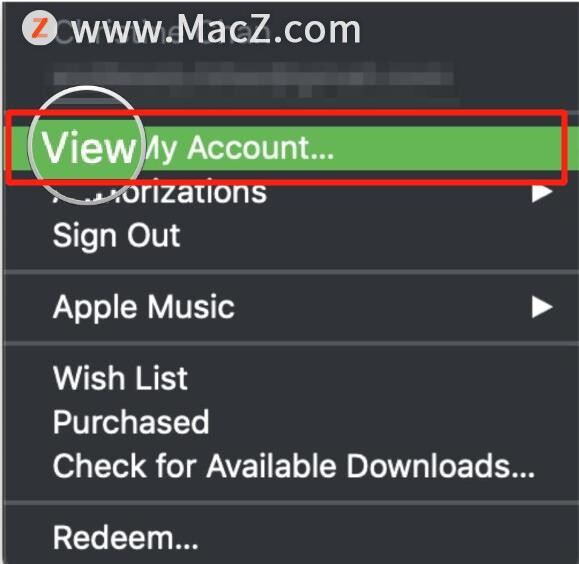Expand the Apple Music submenu arrow

coord(542,307)
